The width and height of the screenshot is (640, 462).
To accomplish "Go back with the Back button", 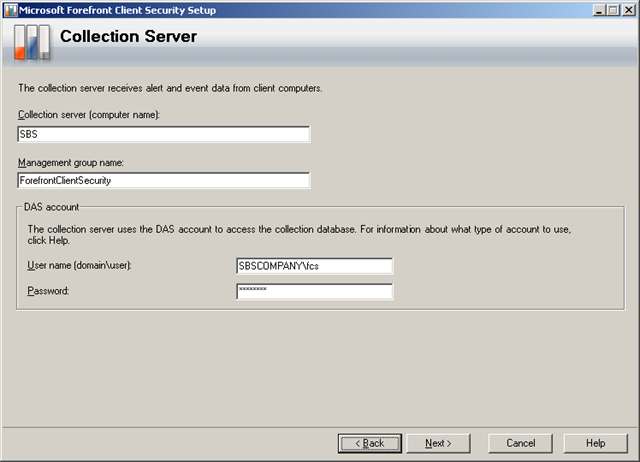I will (370, 443).
